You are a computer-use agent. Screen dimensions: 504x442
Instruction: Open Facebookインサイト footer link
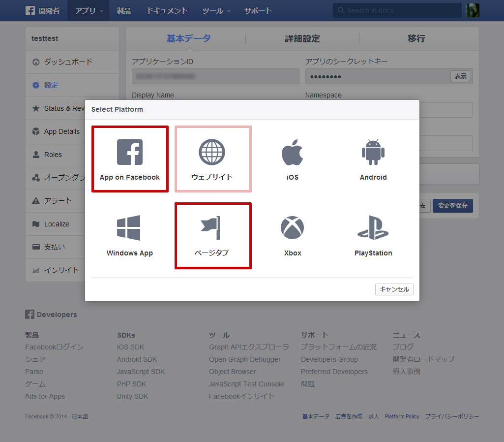(242, 396)
